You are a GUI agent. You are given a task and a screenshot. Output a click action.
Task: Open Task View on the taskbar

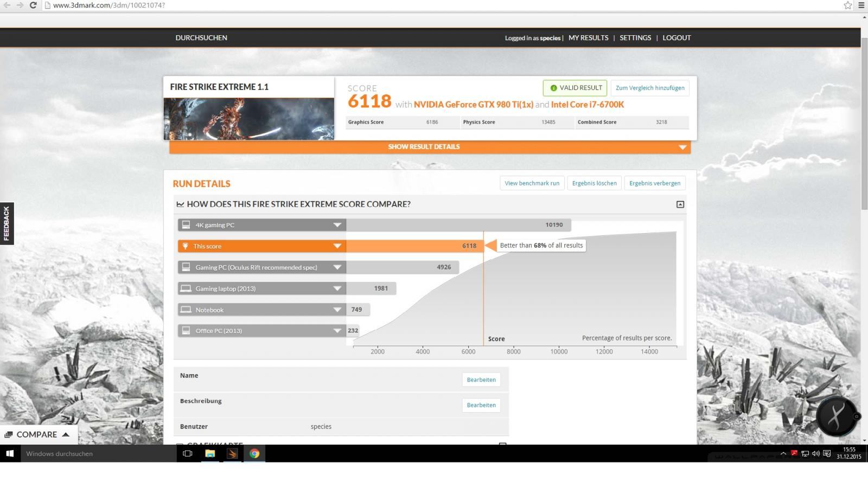click(x=187, y=453)
